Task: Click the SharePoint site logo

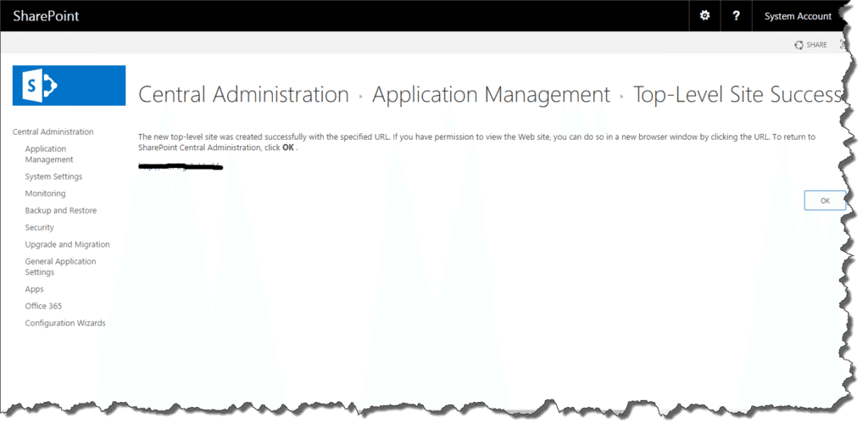Action: coord(69,86)
